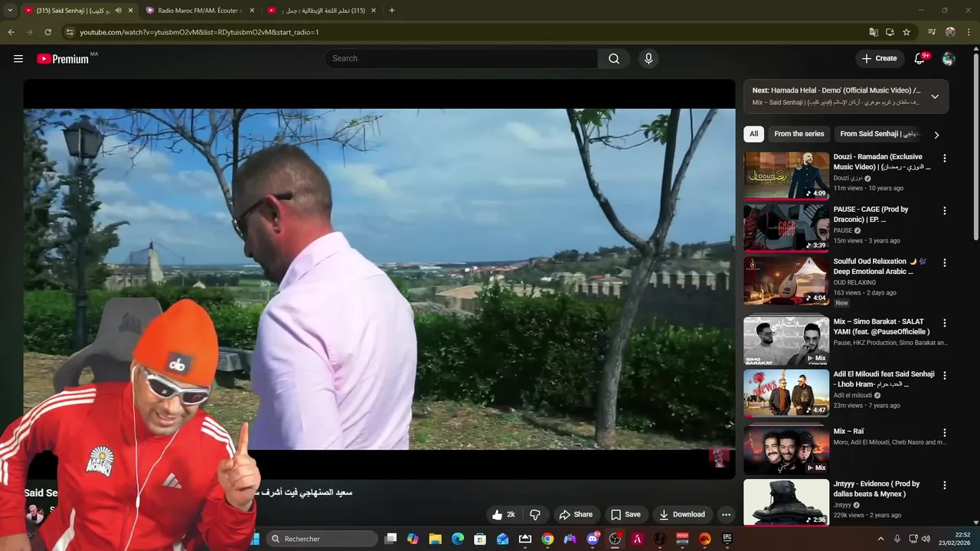Image resolution: width=980 pixels, height=551 pixels.
Task: Open options menu for Adil El Miloudi video
Action: (x=944, y=375)
